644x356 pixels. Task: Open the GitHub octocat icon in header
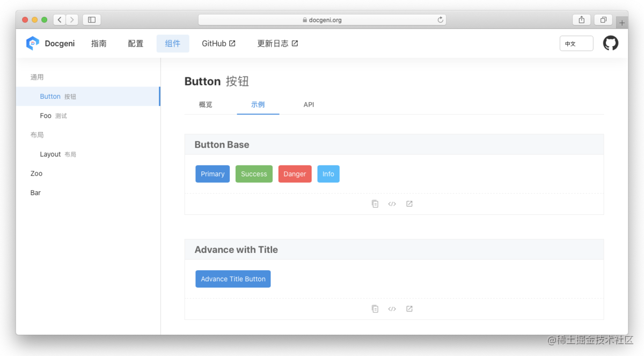point(611,43)
